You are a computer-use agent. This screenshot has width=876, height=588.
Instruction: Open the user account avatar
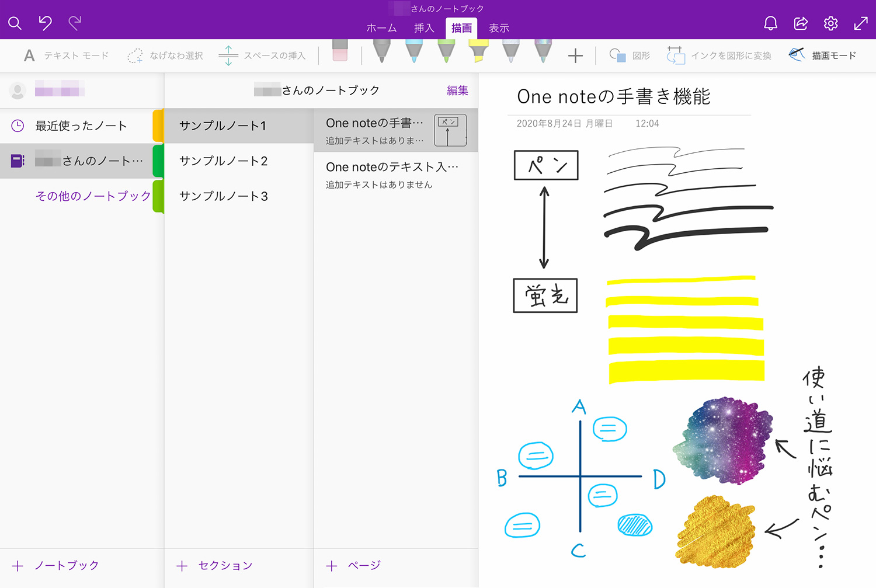pyautogui.click(x=18, y=91)
